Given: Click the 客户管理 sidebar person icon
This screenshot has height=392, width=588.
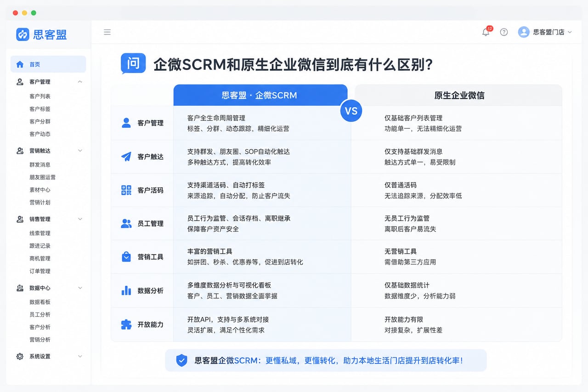Looking at the screenshot, I should (20, 82).
